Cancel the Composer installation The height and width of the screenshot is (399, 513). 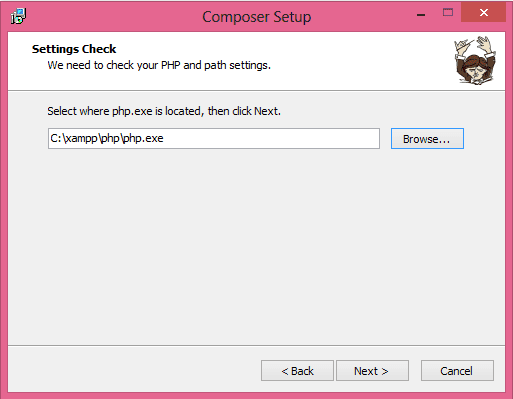[x=457, y=371]
